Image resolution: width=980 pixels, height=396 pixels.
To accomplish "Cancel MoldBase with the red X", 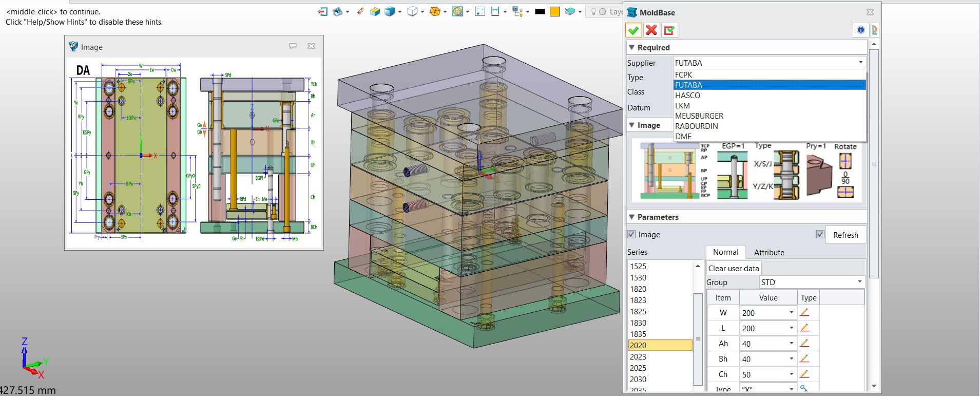I will pyautogui.click(x=651, y=30).
